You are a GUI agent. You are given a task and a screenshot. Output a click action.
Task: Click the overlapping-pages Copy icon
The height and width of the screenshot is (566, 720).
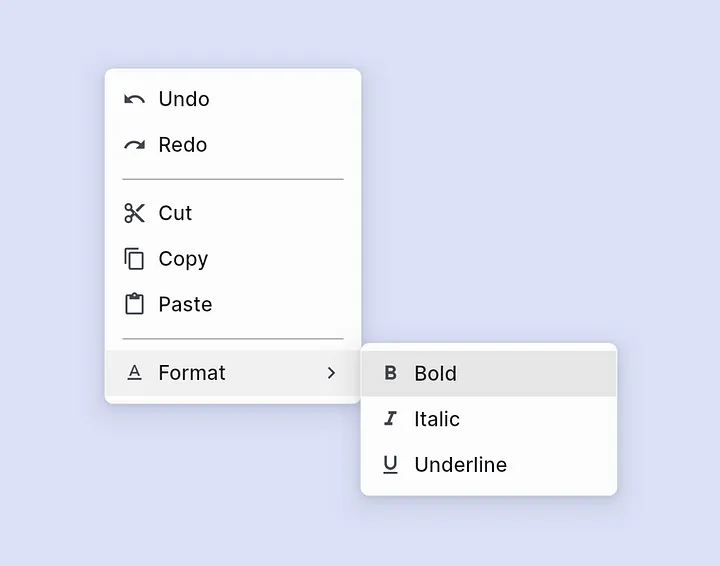coord(134,259)
